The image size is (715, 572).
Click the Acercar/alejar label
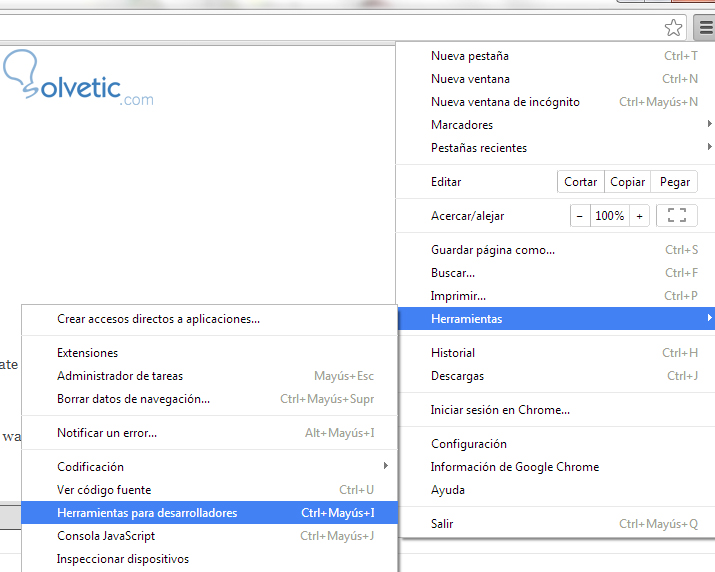click(467, 216)
